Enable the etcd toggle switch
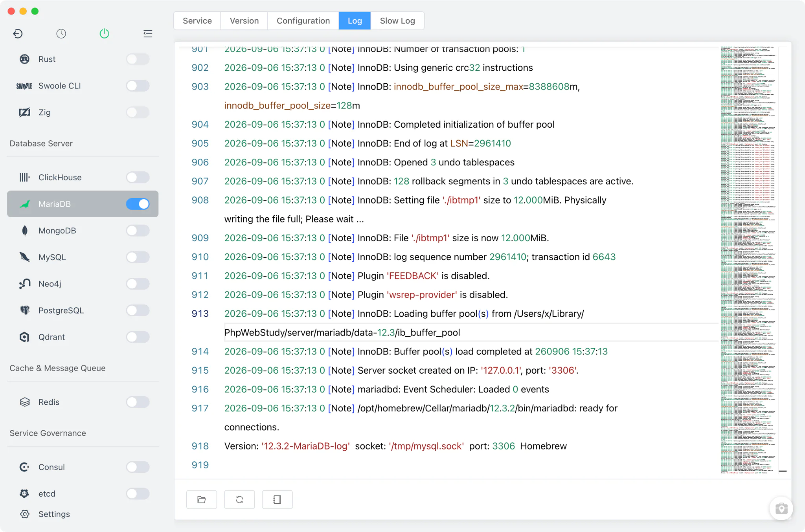The height and width of the screenshot is (532, 805). click(x=138, y=493)
